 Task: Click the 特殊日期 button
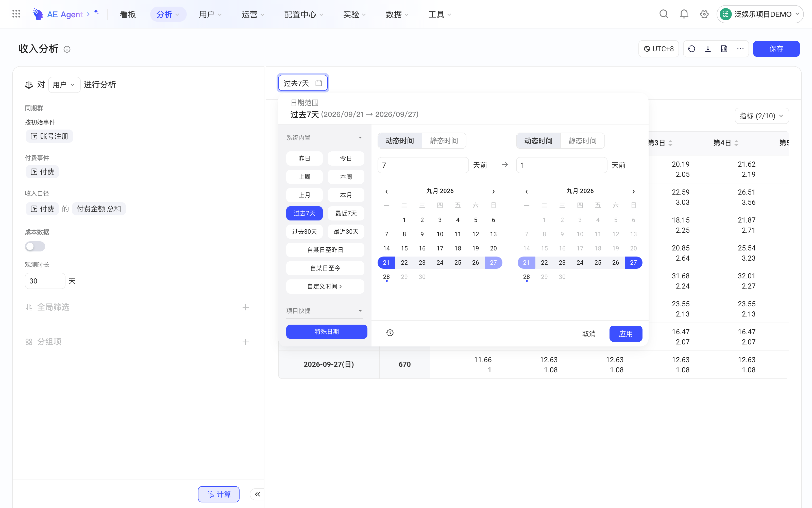click(327, 332)
